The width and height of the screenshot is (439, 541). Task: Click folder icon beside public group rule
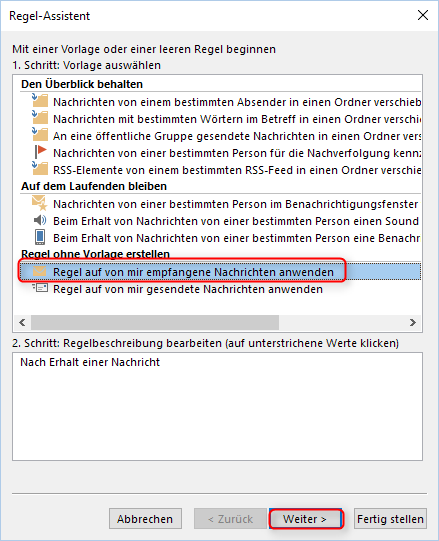click(x=40, y=135)
